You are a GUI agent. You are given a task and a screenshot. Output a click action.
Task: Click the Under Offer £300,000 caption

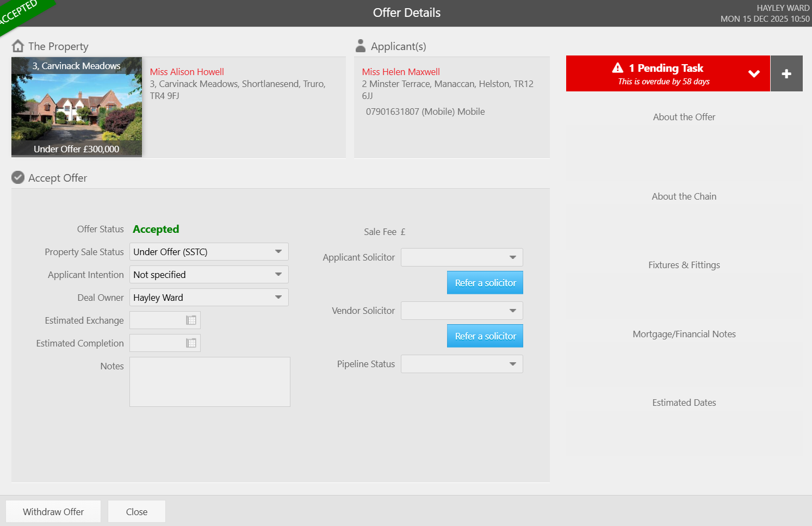pyautogui.click(x=77, y=149)
